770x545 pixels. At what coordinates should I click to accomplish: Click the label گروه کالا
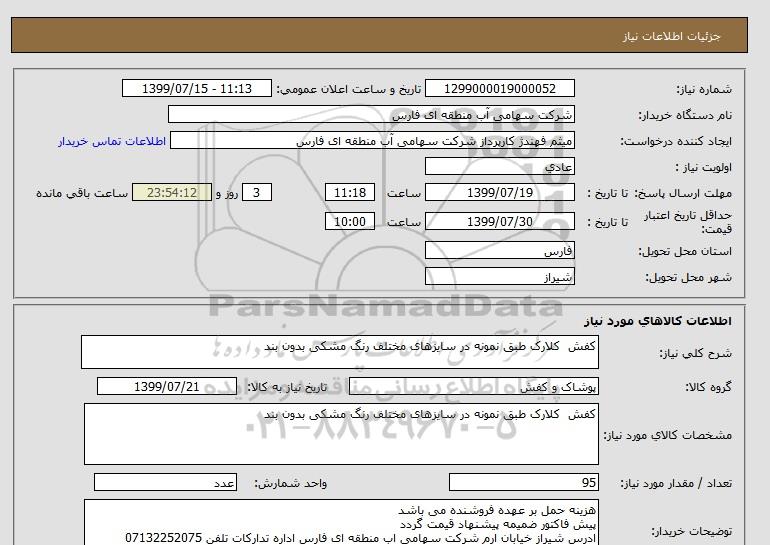pos(708,387)
